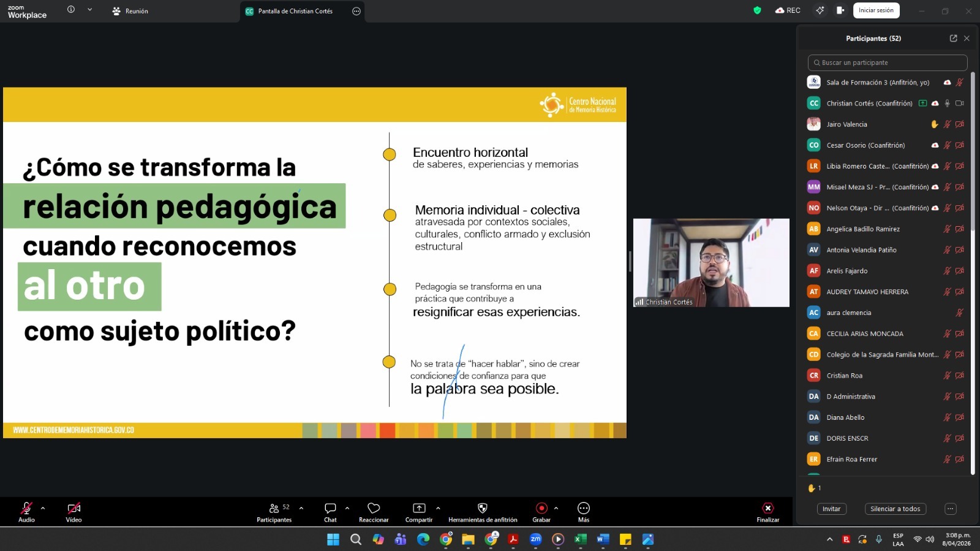The image size is (980, 551).
Task: Pop out the Participantes panel
Action: (x=953, y=38)
